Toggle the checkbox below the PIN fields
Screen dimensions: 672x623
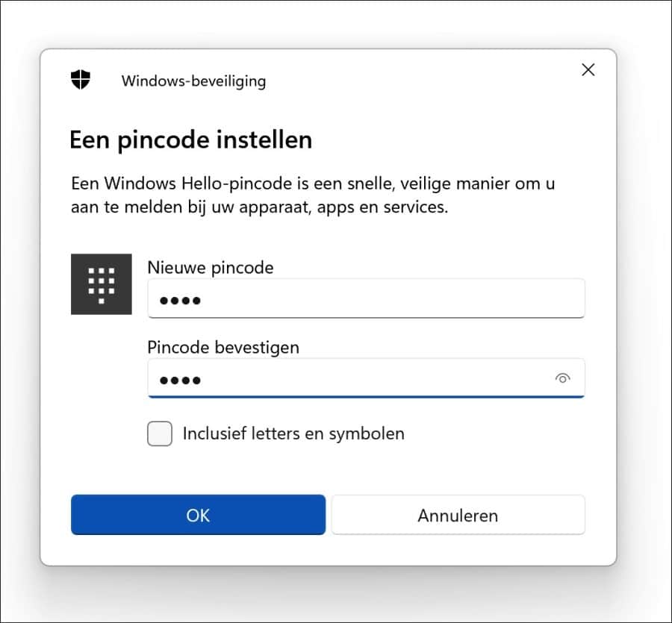click(x=159, y=433)
